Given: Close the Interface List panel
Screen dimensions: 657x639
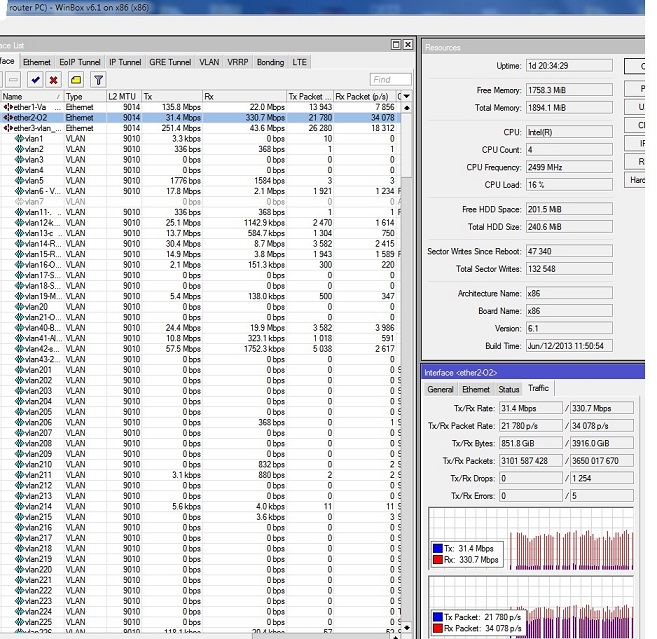Looking at the screenshot, I should (408, 44).
